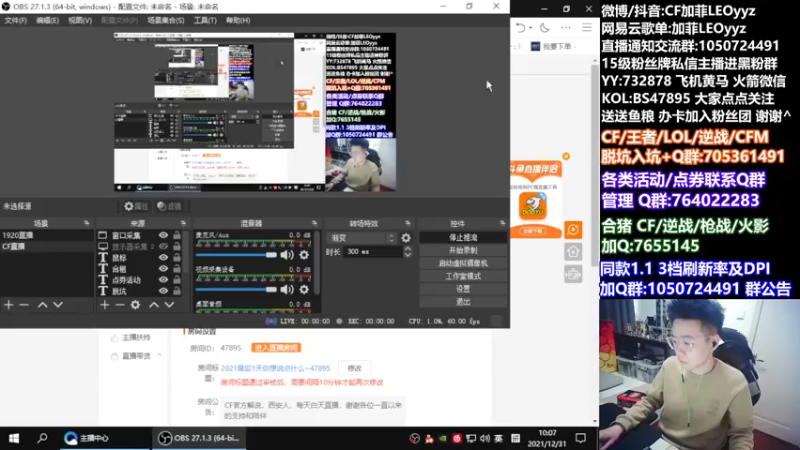Screen dimensions: 800x450
Task: Undock the 来源 panel via header icon
Action: click(x=183, y=223)
